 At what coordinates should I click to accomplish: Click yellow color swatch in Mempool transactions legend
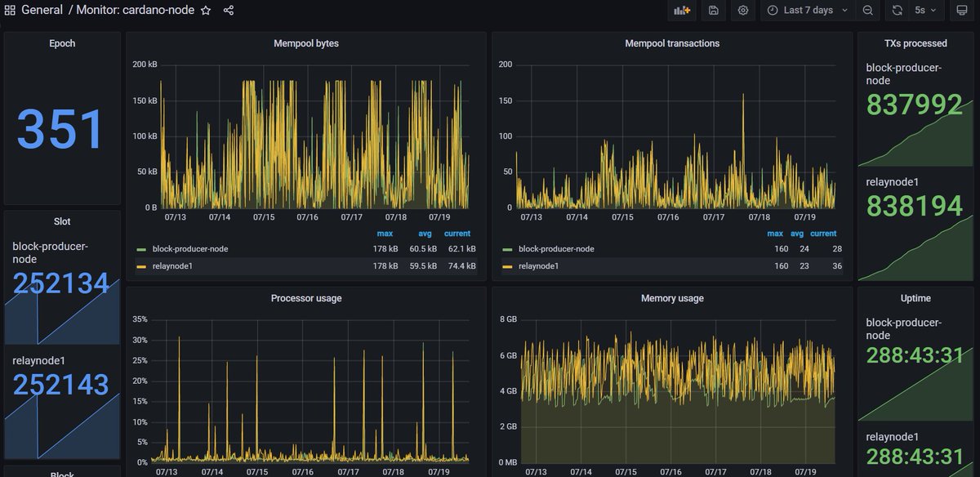(507, 267)
